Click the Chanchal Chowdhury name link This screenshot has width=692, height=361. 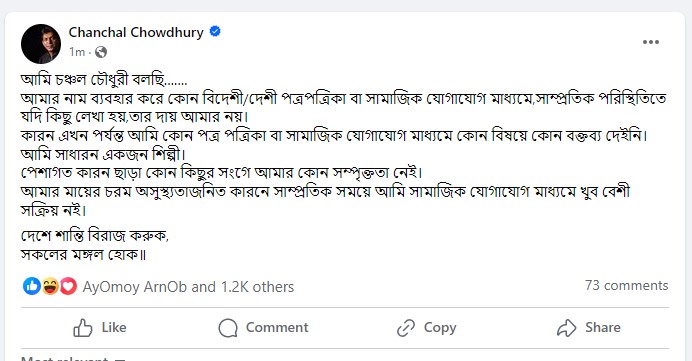pos(136,32)
